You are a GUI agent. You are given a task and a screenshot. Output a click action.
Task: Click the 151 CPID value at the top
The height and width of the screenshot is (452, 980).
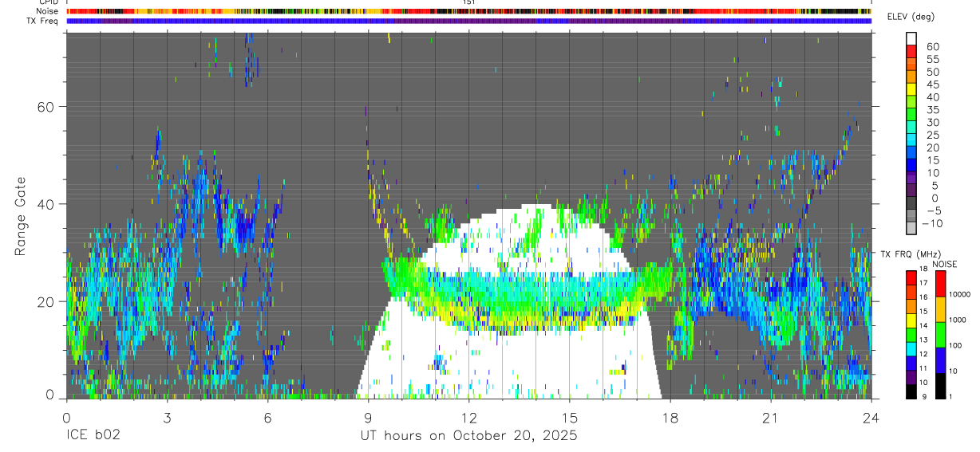(469, 2)
